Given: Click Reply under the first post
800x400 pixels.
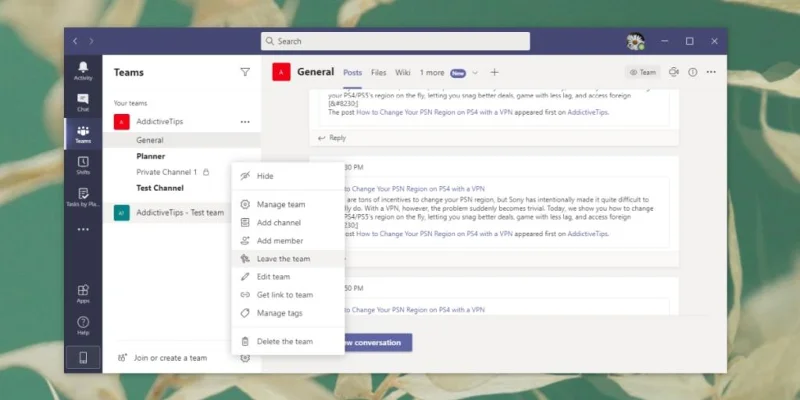Looking at the screenshot, I should pos(332,138).
